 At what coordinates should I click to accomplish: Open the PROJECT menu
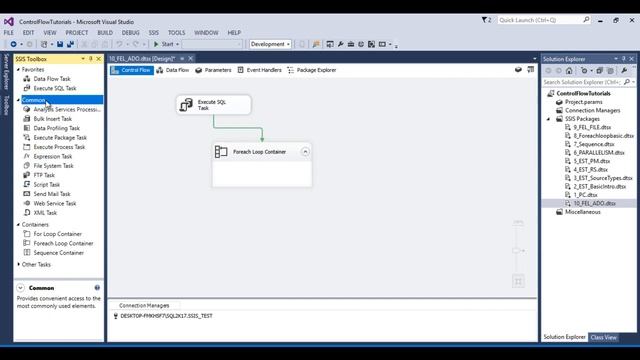point(77,33)
